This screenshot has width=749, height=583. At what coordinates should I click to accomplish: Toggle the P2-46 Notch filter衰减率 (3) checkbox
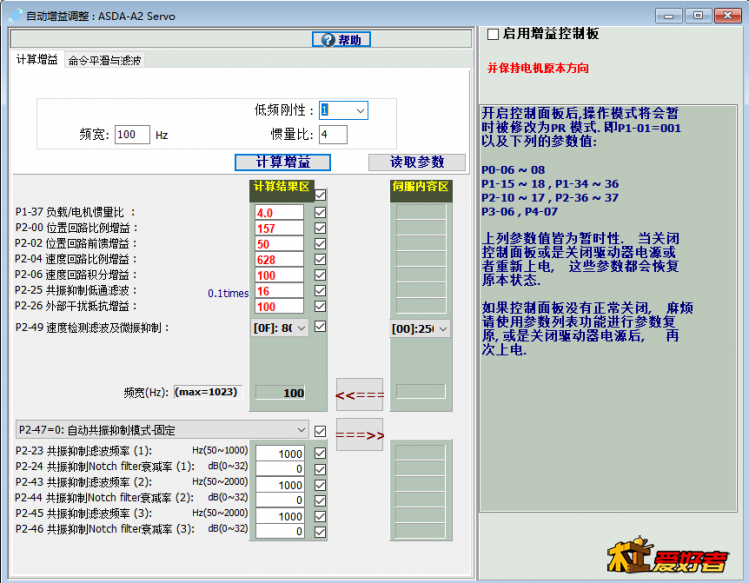coord(320,532)
